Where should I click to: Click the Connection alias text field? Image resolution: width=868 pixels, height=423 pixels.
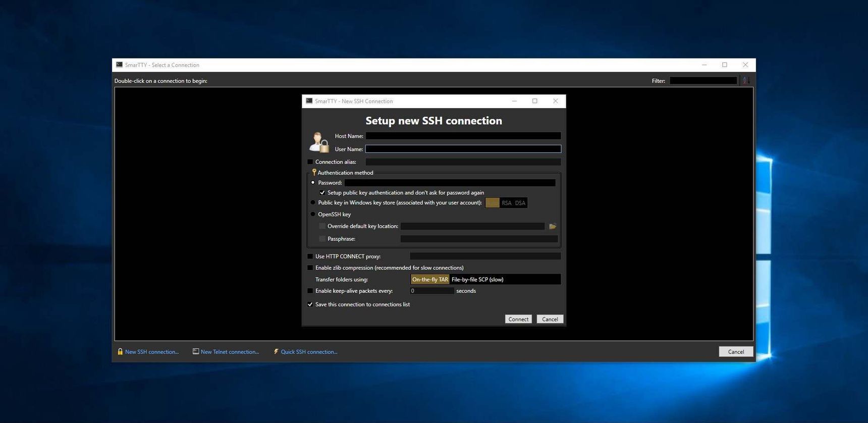tap(463, 162)
